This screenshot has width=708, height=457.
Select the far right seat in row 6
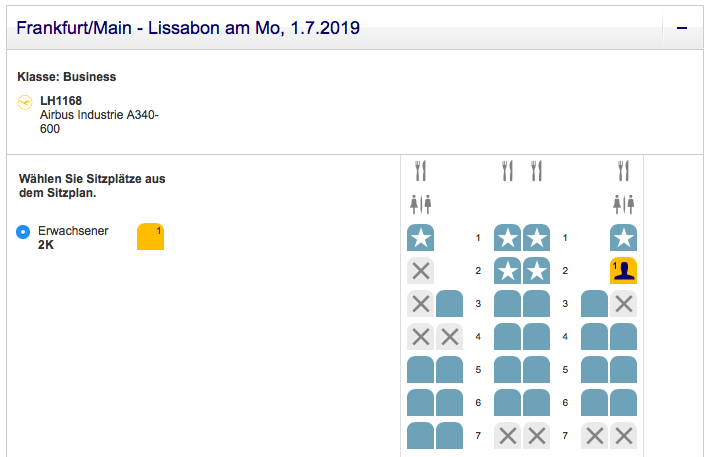[x=624, y=402]
